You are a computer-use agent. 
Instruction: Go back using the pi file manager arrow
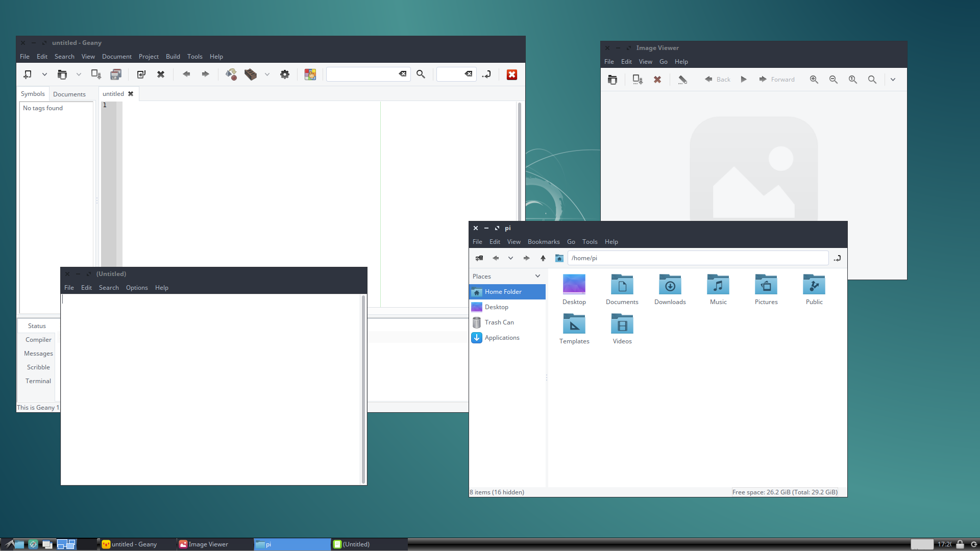496,258
